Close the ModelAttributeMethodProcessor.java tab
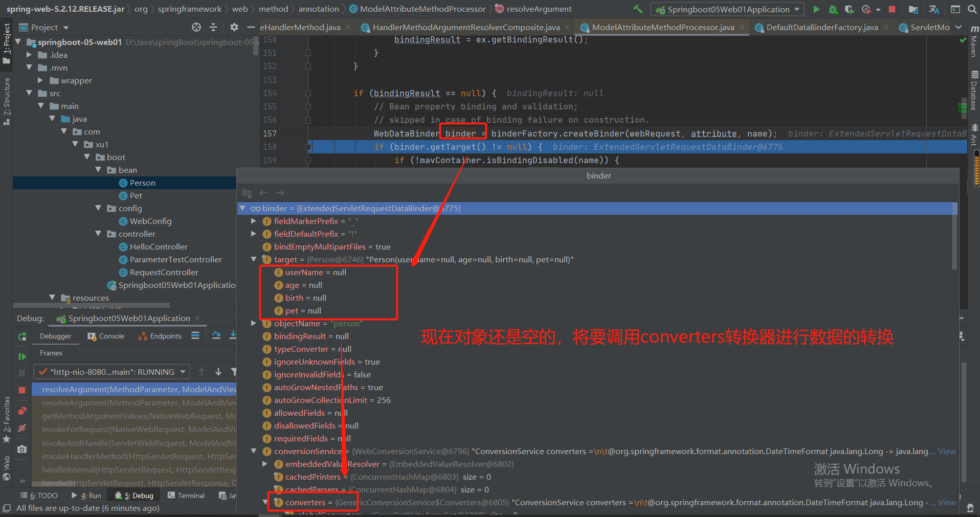 742,27
